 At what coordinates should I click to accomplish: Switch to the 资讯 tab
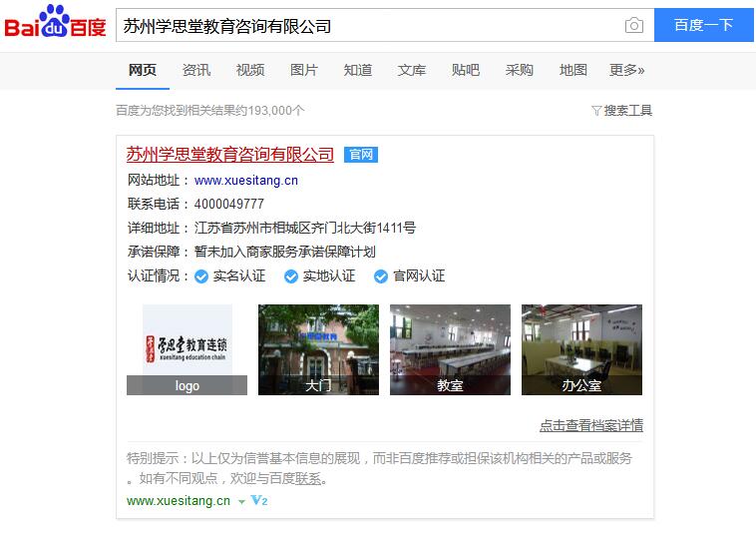pos(196,70)
